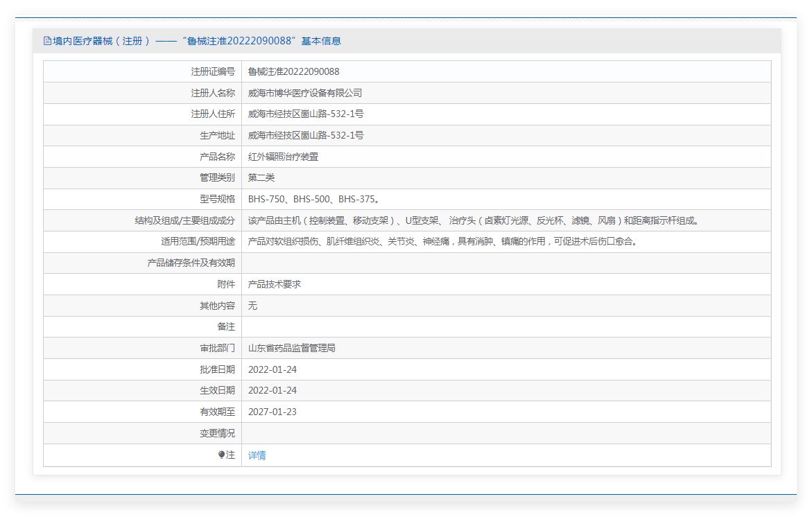Select the 生效日期 value 2022-01-24
Image resolution: width=812 pixels, height=517 pixels.
tap(273, 391)
